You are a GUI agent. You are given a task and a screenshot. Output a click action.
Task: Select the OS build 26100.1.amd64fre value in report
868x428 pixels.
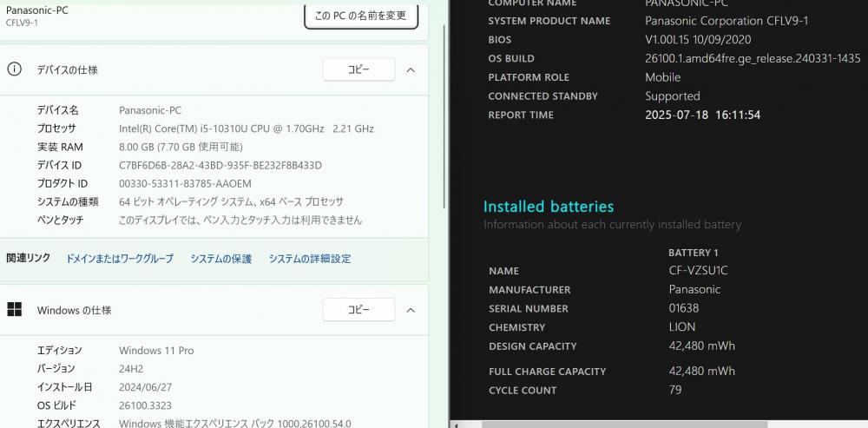tap(753, 58)
